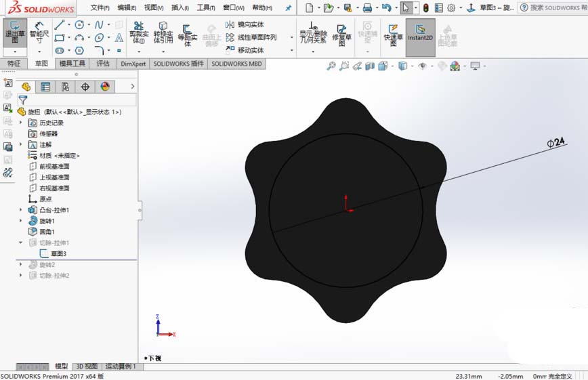Click the 修复草图 repair sketch tool
This screenshot has width=588, height=380.
point(341,35)
